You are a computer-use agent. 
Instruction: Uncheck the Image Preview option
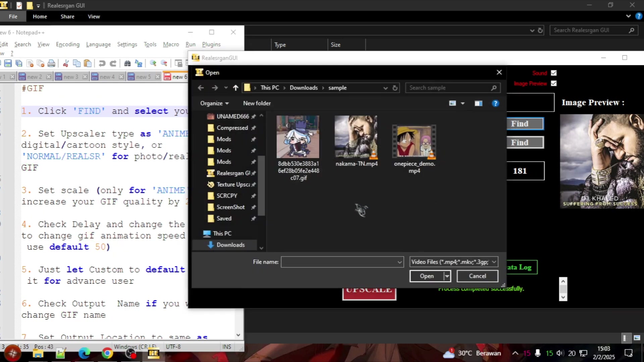coord(554,83)
